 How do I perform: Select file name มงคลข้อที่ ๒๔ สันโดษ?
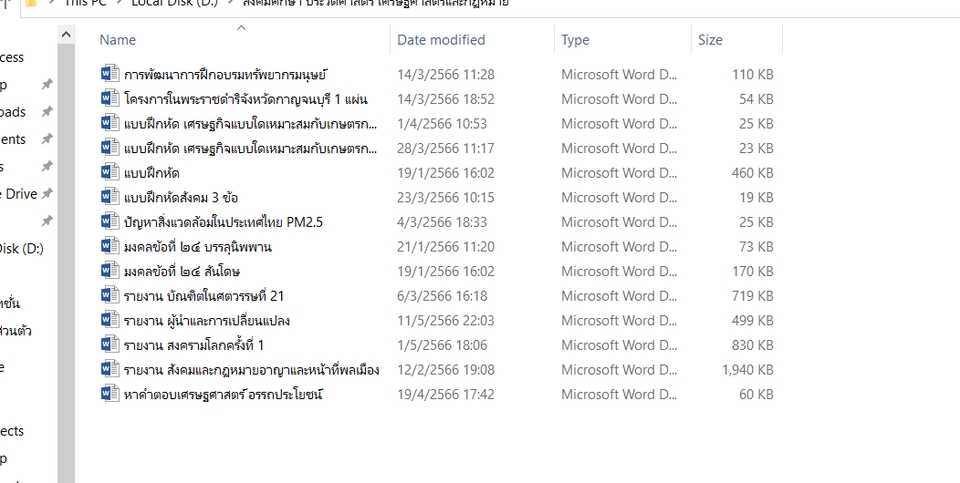181,271
